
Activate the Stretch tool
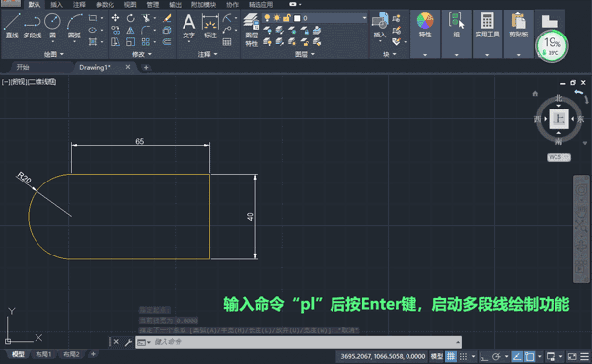point(115,41)
